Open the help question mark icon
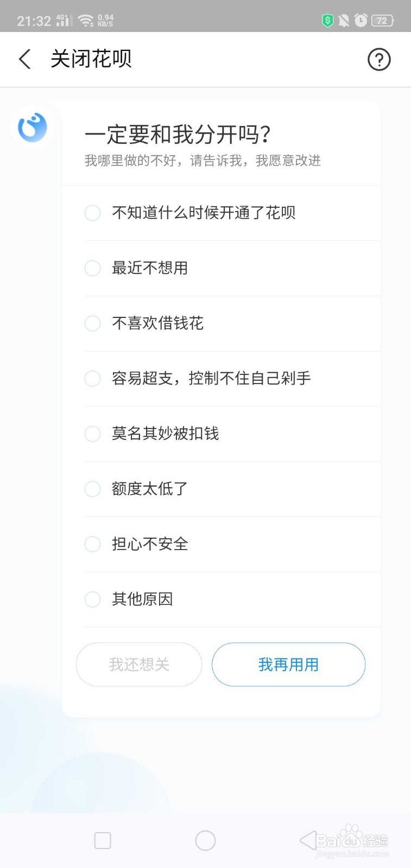The height and width of the screenshot is (868, 411). point(379,59)
